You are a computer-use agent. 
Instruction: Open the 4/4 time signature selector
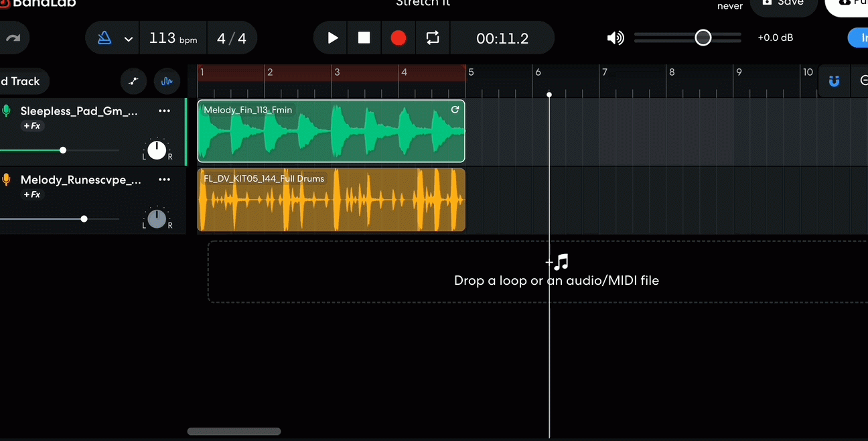pyautogui.click(x=232, y=38)
